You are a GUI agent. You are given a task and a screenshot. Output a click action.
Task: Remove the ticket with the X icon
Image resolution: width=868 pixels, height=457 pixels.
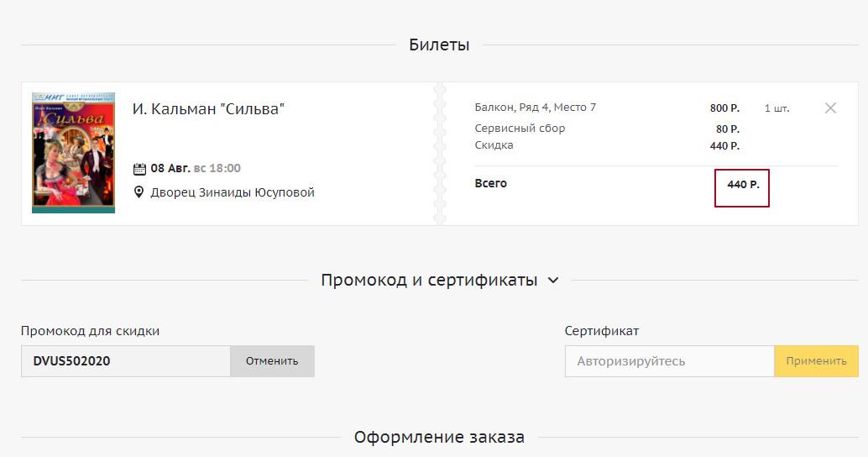pyautogui.click(x=830, y=108)
